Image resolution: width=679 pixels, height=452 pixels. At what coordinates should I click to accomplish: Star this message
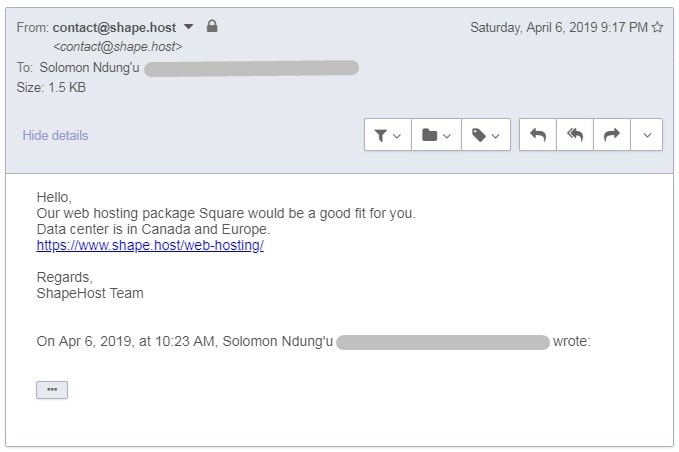pyautogui.click(x=657, y=27)
